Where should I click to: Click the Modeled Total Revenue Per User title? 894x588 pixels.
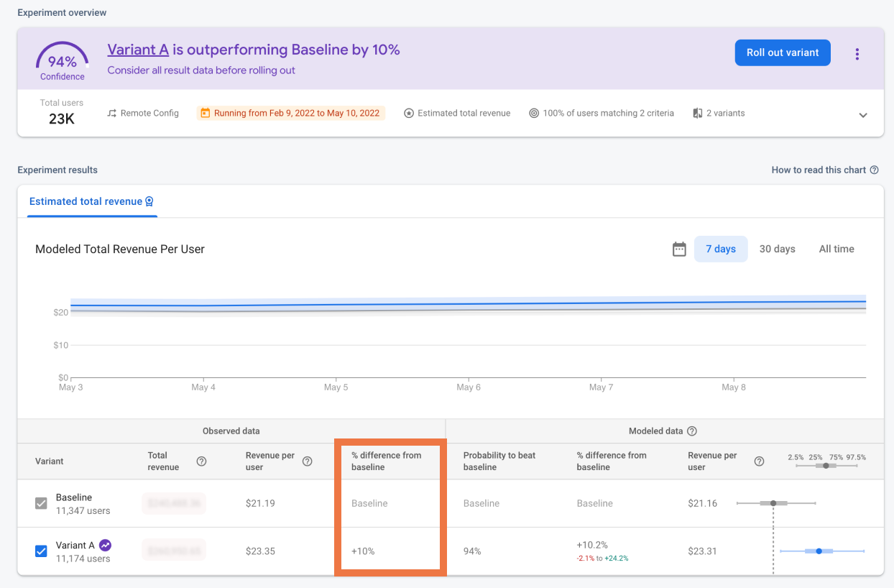pyautogui.click(x=120, y=249)
